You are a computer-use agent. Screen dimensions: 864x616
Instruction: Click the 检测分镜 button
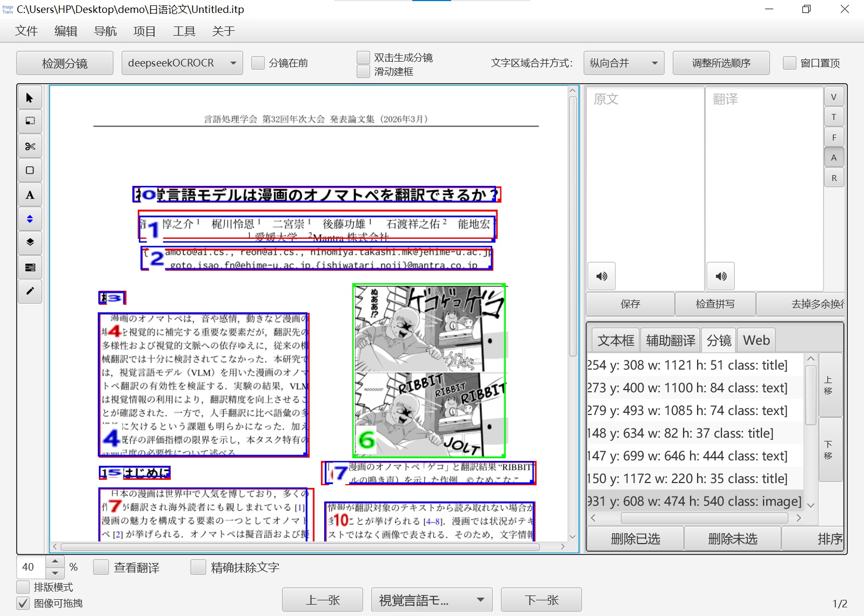(x=65, y=63)
